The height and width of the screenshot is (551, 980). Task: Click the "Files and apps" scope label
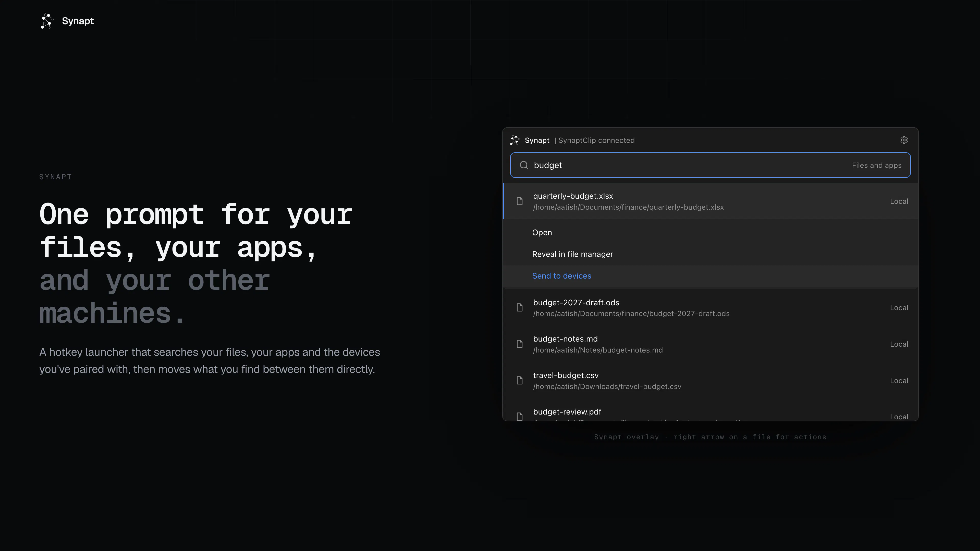(876, 165)
